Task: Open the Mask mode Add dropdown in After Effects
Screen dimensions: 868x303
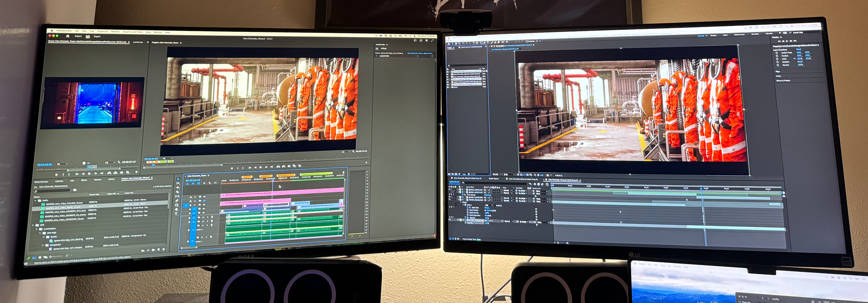Action: (489, 205)
